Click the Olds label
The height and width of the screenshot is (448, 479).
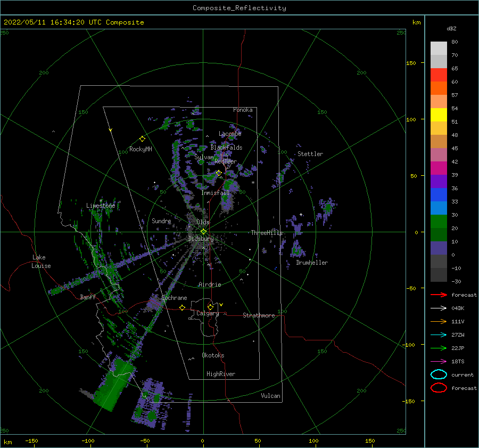[x=203, y=222]
